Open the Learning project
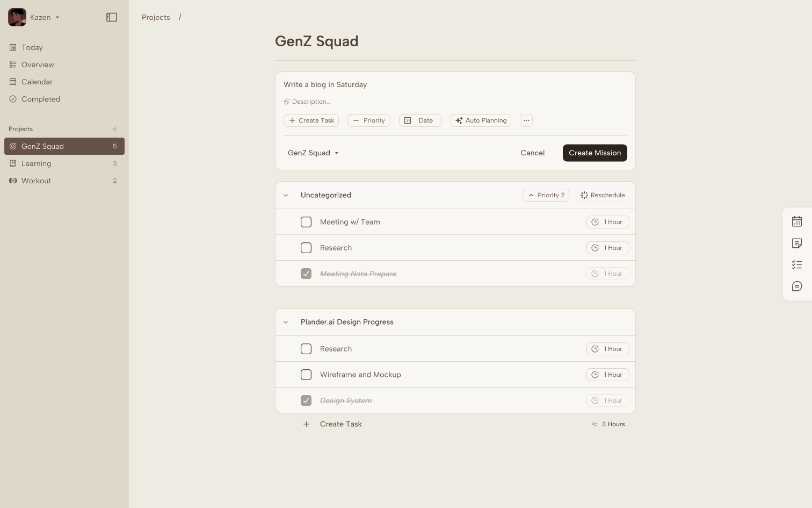812x508 pixels. pyautogui.click(x=36, y=163)
